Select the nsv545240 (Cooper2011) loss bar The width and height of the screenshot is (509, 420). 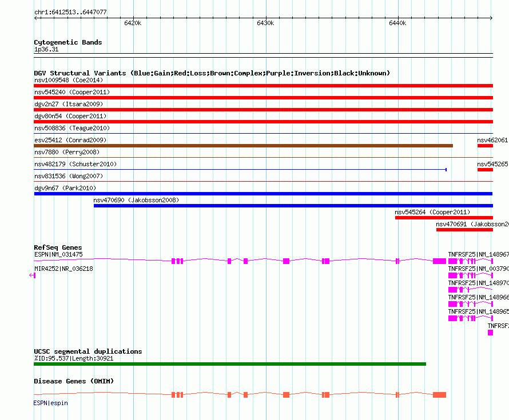pyautogui.click(x=263, y=98)
